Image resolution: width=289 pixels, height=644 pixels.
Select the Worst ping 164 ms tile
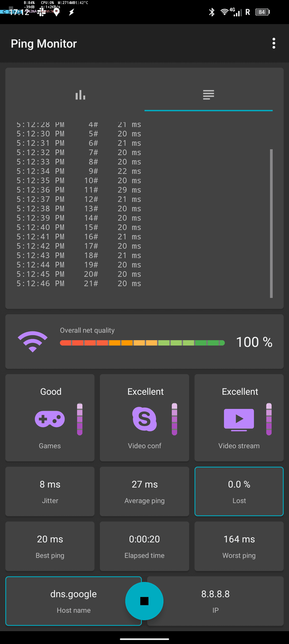tap(239, 546)
